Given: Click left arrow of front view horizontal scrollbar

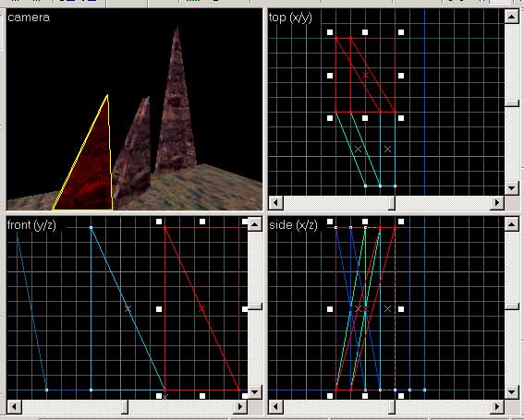Looking at the screenshot, I should point(15,407).
